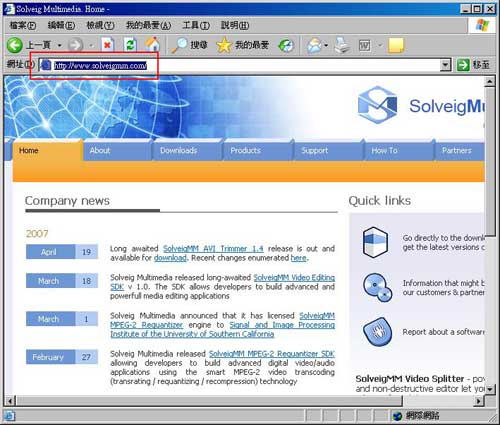This screenshot has width=500, height=425.
Task: Click the 'Company news' heading
Action: 67,201
